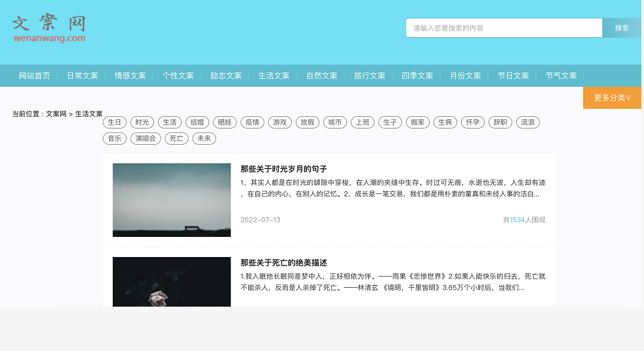Click the 未来 tag
This screenshot has height=351, width=644.
pyautogui.click(x=204, y=138)
